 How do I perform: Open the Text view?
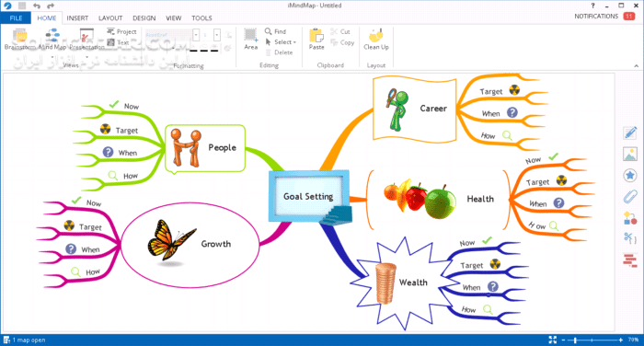tap(119, 42)
